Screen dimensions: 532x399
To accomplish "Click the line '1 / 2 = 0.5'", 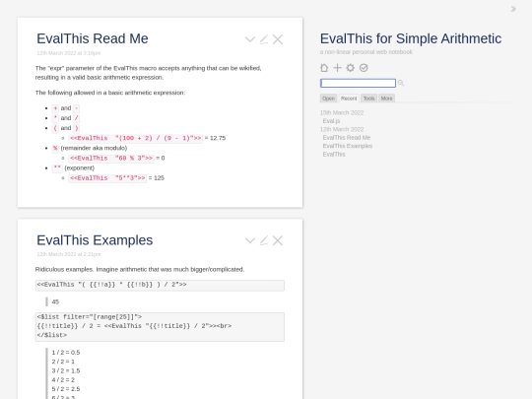I will (x=66, y=353).
